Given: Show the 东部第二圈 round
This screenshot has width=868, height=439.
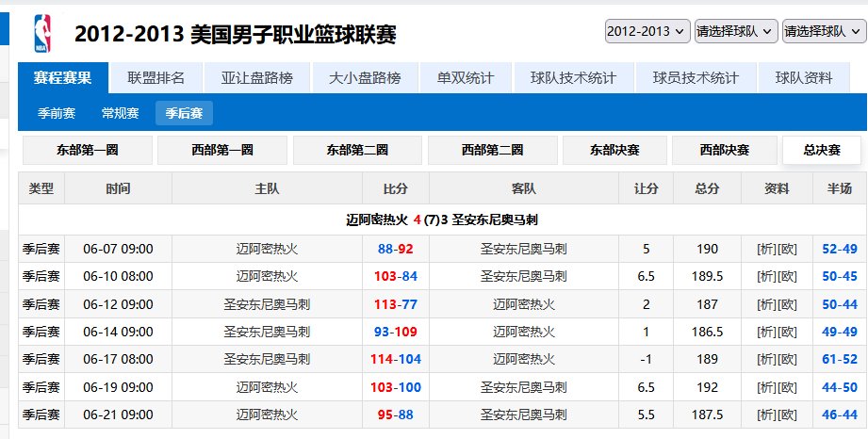Looking at the screenshot, I should [x=357, y=150].
